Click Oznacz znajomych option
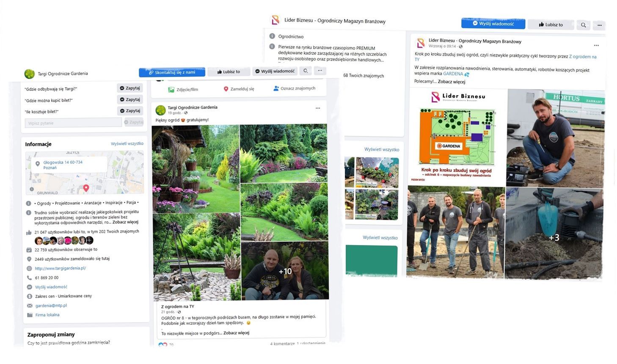Screen dimensions: 617x364 pyautogui.click(x=294, y=88)
